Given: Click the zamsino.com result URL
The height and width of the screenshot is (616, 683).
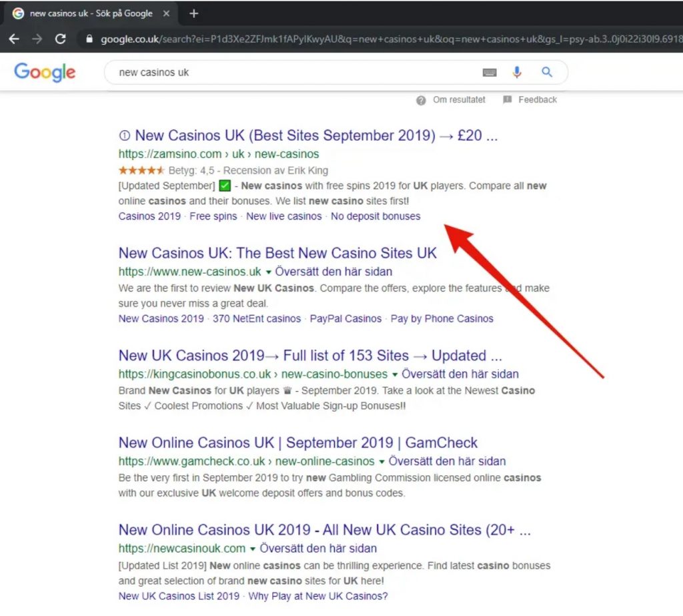Looking at the screenshot, I should (x=219, y=154).
